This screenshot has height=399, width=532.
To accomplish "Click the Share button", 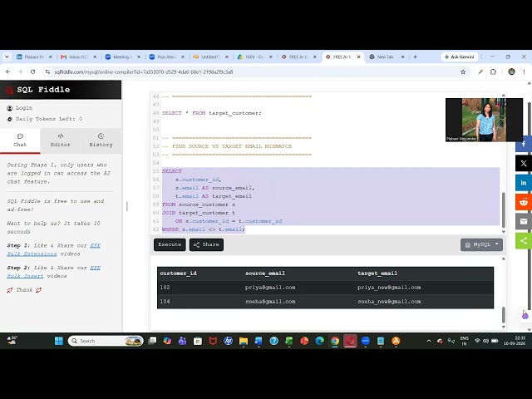I will (206, 244).
